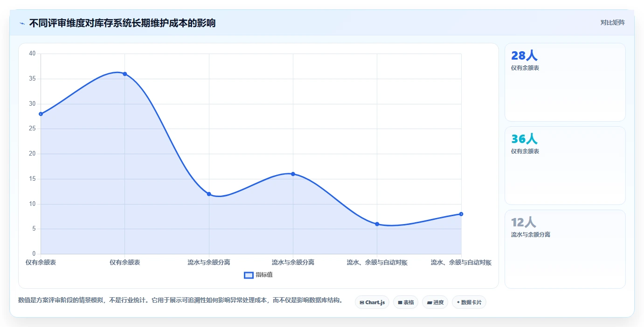Click the 表格 chip
This screenshot has width=644, height=327.
406,302
